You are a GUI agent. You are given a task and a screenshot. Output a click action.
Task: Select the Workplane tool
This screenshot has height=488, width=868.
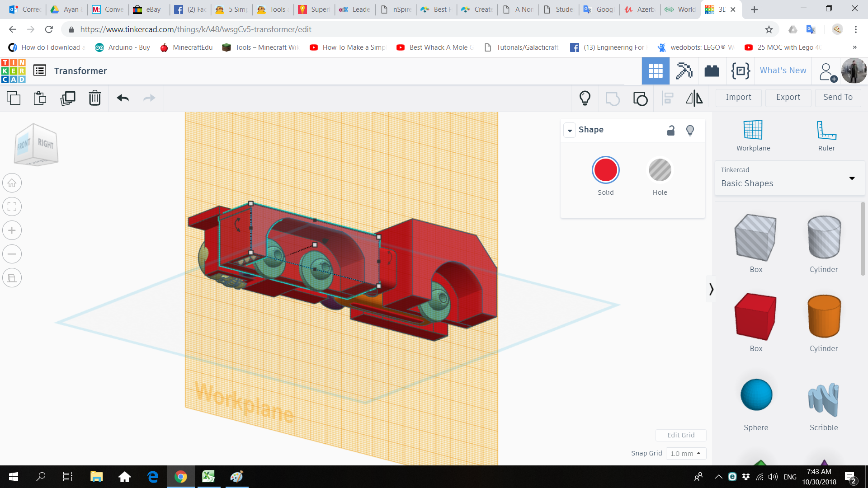[x=753, y=134]
